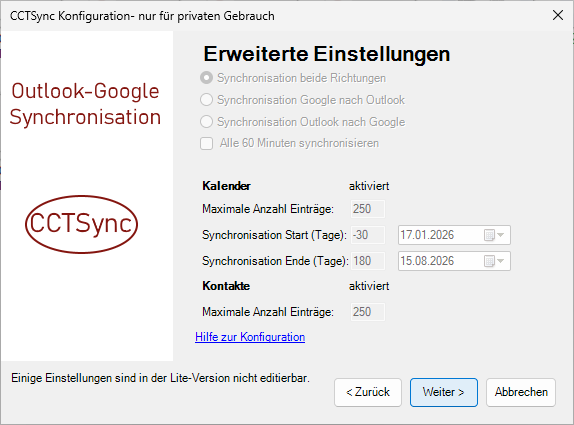
Task: Click Synchronisation Ende days field showing 180
Action: [x=368, y=261]
